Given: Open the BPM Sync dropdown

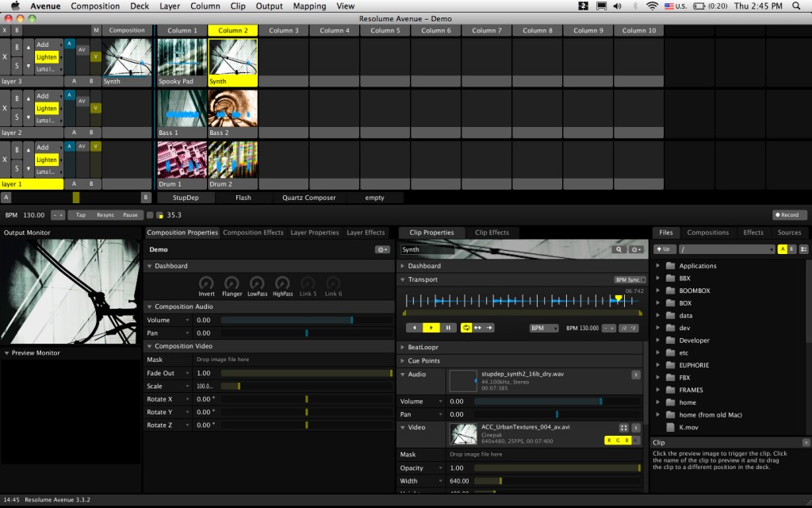Looking at the screenshot, I should pyautogui.click(x=629, y=279).
